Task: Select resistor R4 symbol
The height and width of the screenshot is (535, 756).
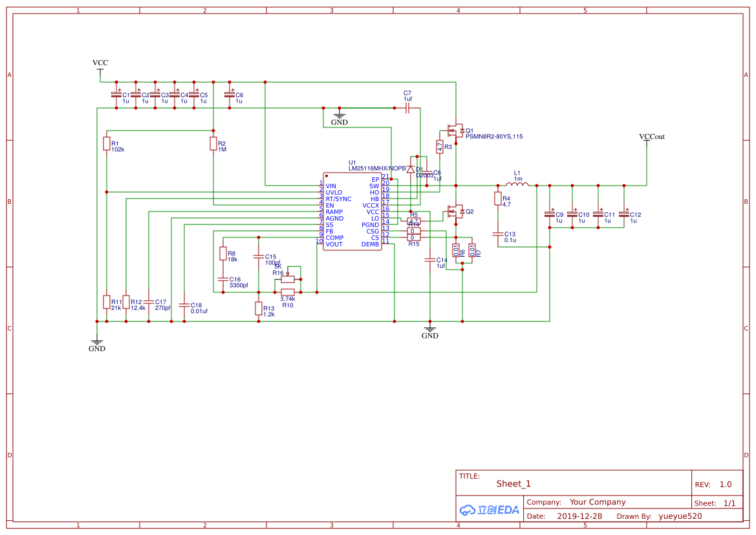Action: tap(498, 199)
